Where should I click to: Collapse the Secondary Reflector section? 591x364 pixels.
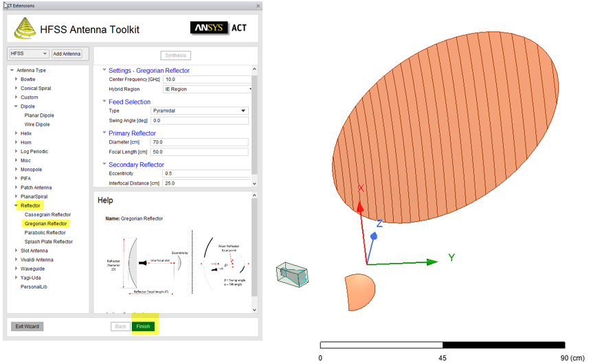(x=104, y=164)
